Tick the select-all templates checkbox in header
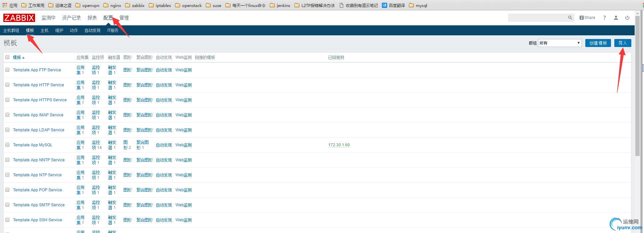The image size is (644, 233). [x=7, y=57]
